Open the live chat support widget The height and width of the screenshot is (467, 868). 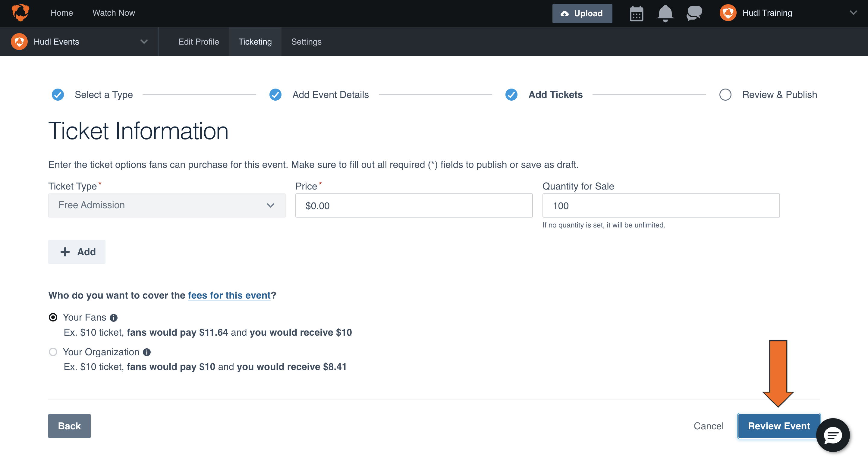click(833, 435)
